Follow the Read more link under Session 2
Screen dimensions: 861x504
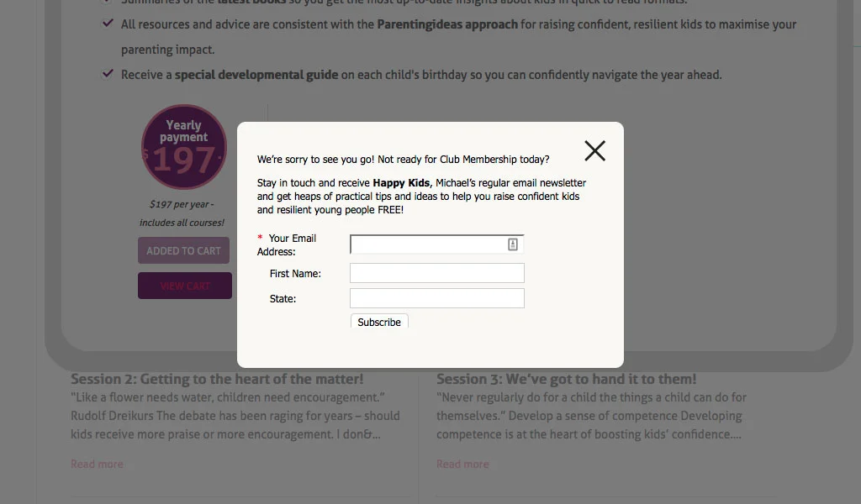click(97, 464)
